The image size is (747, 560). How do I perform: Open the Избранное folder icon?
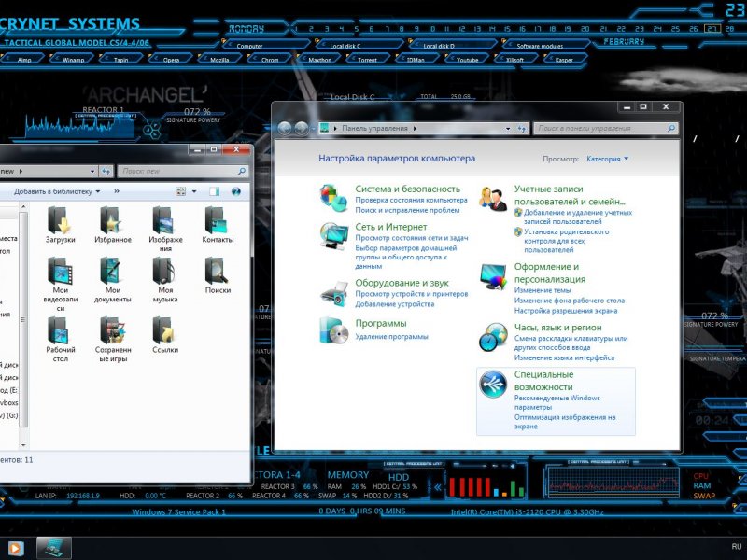[112, 220]
